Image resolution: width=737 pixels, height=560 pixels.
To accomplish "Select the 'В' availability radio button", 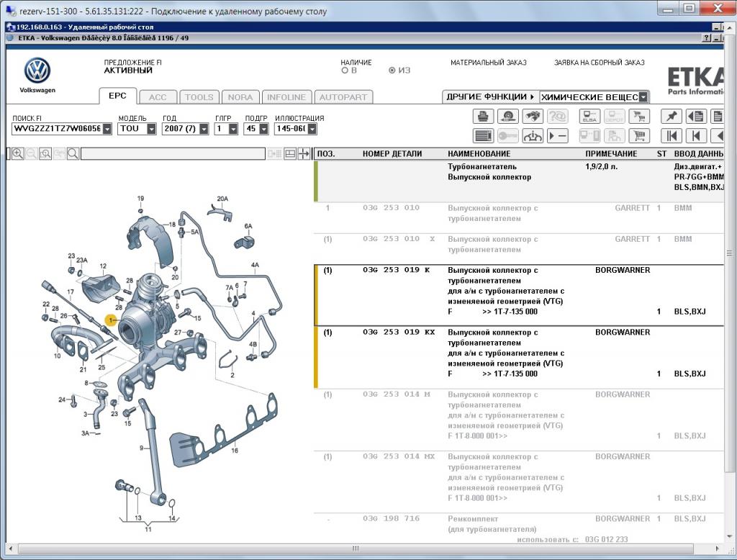I will pyautogui.click(x=345, y=71).
